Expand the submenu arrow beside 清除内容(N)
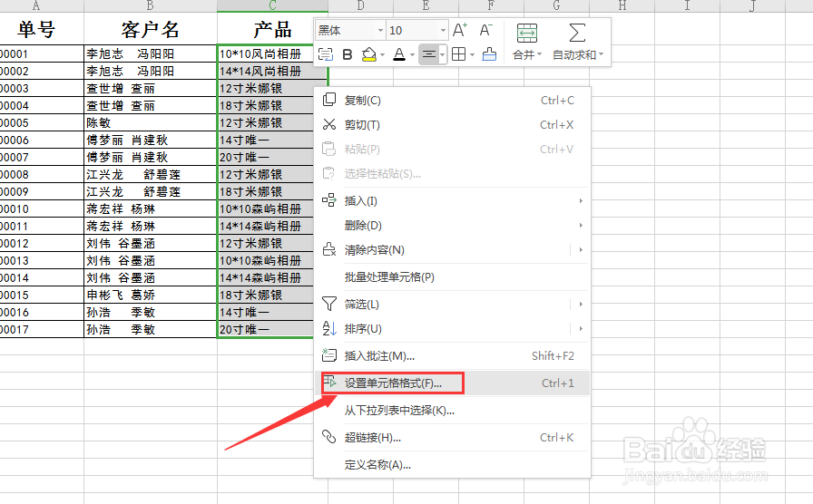The width and height of the screenshot is (813, 504). pyautogui.click(x=581, y=249)
